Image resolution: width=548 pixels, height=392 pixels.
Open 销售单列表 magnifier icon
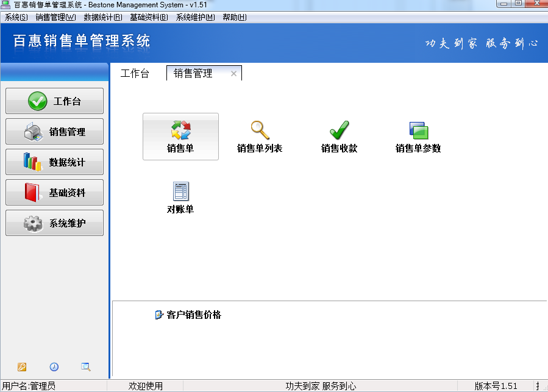tap(260, 137)
